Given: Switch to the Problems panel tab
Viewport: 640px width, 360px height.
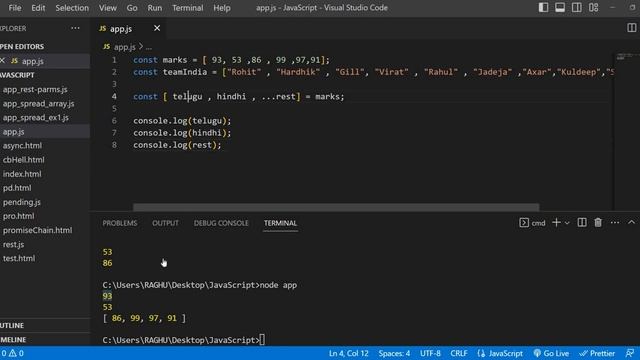Looking at the screenshot, I should click(x=120, y=223).
